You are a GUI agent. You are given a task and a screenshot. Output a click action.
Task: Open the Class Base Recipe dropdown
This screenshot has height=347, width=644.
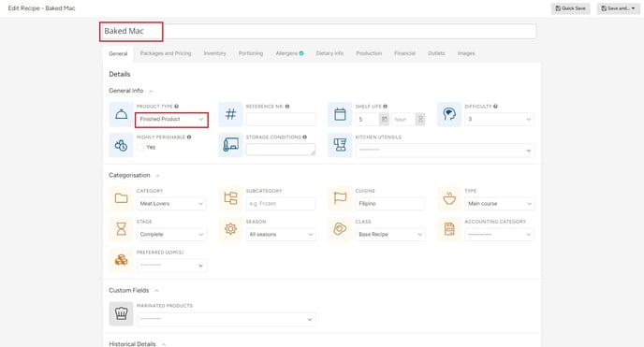pos(390,234)
